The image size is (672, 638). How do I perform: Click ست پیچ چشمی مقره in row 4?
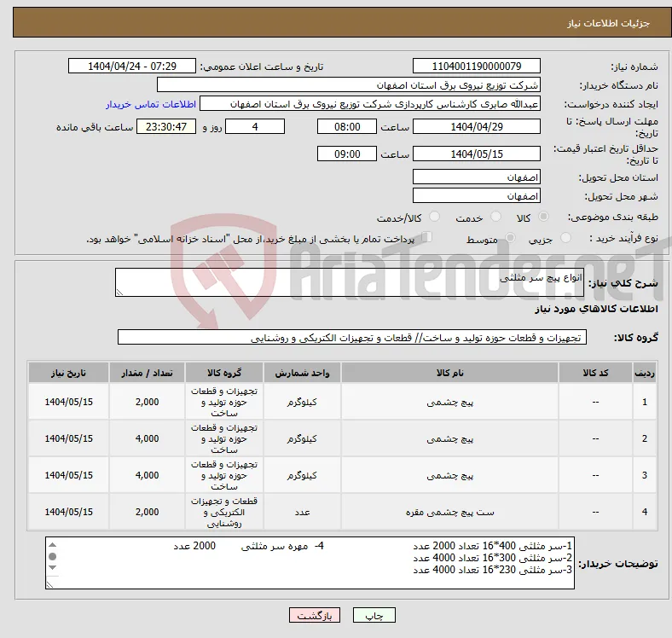449,512
